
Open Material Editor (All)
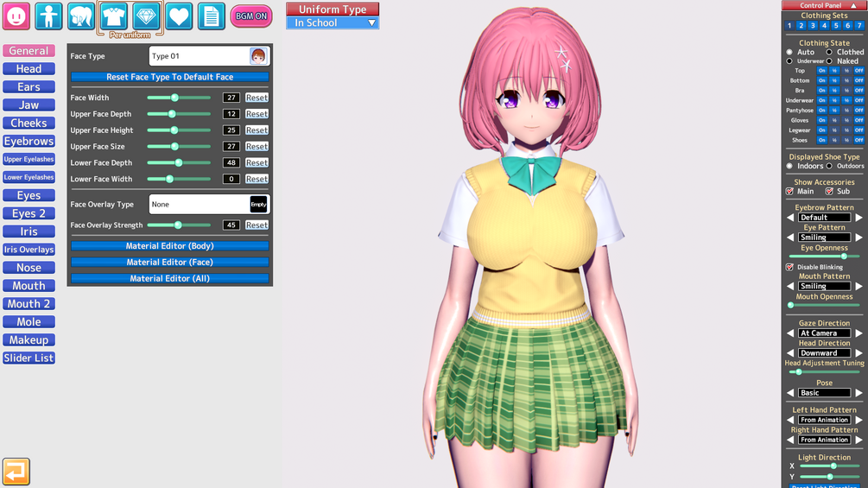pos(170,278)
